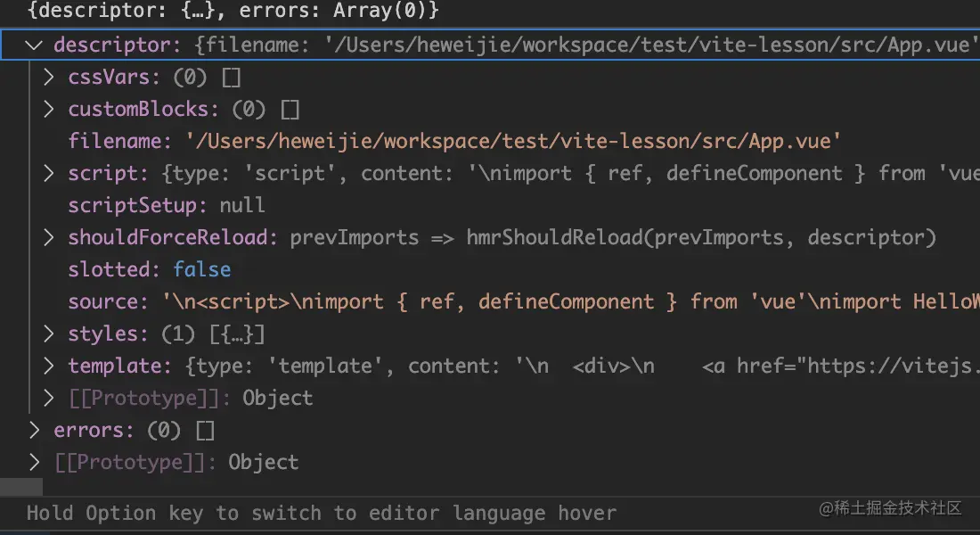Expand the cssVars array

tap(49, 77)
